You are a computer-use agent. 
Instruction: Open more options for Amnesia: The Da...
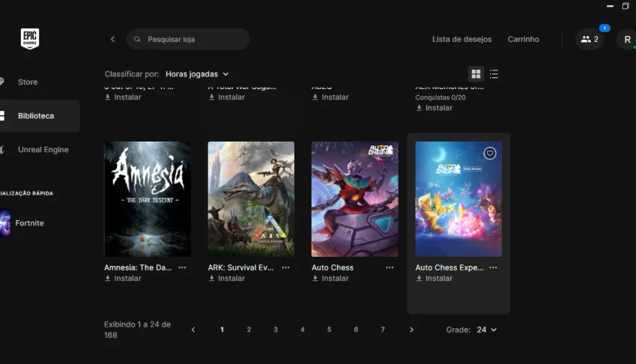click(182, 267)
